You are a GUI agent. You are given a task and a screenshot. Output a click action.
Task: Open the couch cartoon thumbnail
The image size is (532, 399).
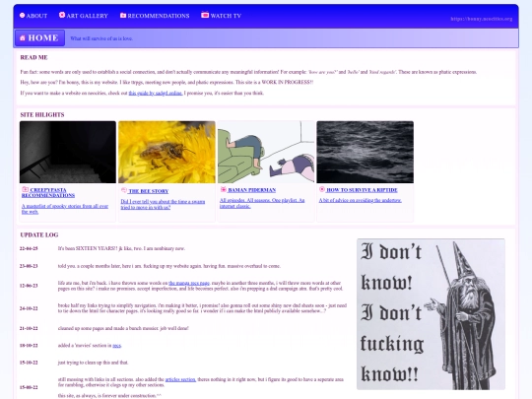coord(266,152)
